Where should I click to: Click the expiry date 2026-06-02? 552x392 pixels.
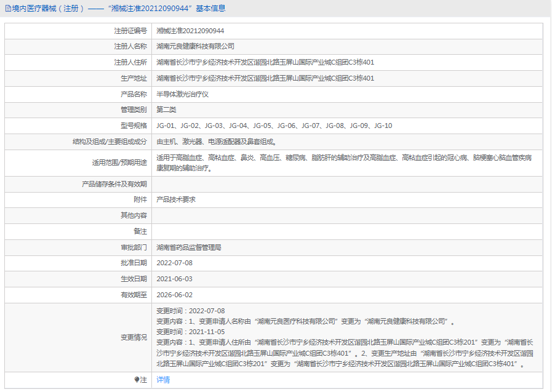pyautogui.click(x=174, y=295)
